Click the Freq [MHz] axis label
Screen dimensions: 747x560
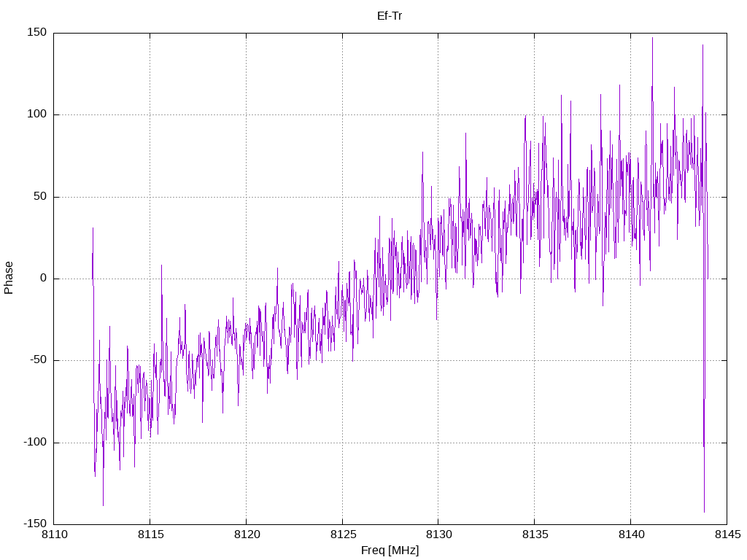coord(390,551)
